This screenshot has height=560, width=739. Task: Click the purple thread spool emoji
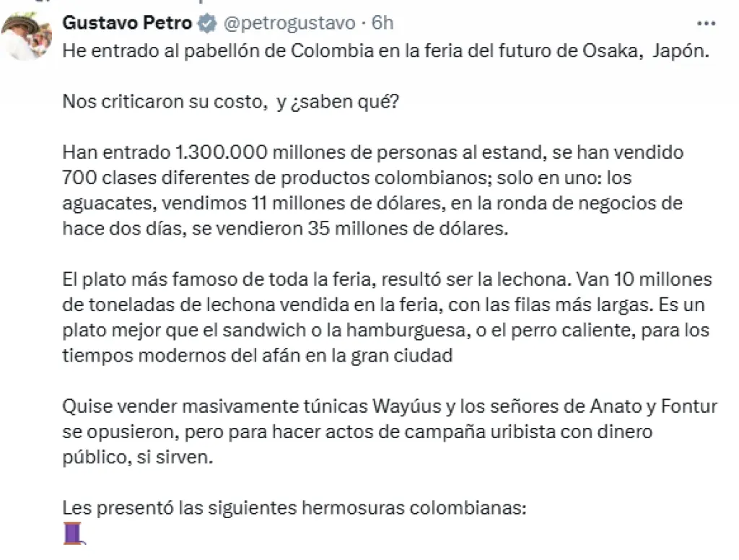74,533
